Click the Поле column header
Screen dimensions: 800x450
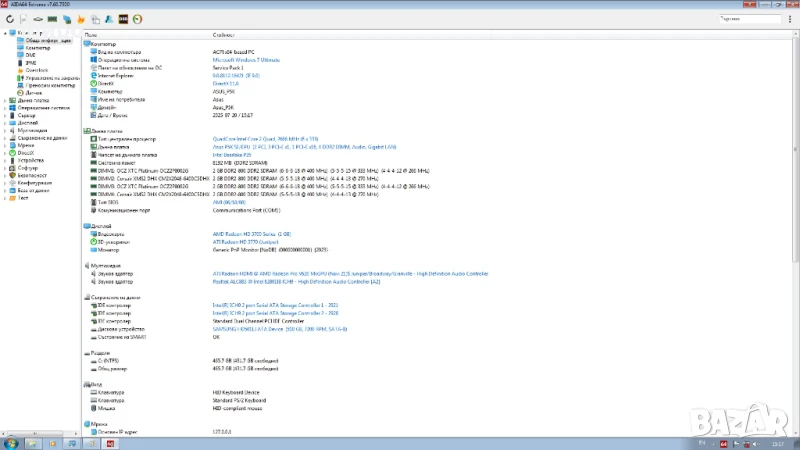(92, 34)
